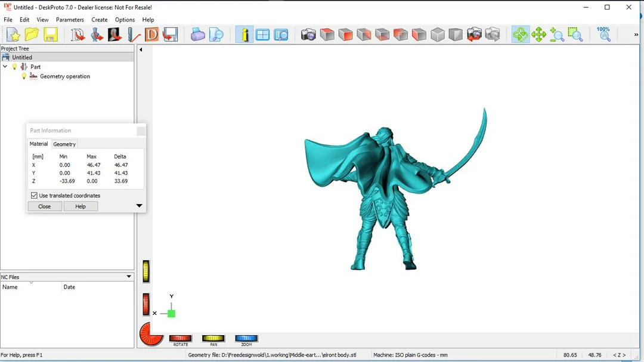The image size is (644, 362).
Task: Select the view cube with red top face
Action: [327, 35]
